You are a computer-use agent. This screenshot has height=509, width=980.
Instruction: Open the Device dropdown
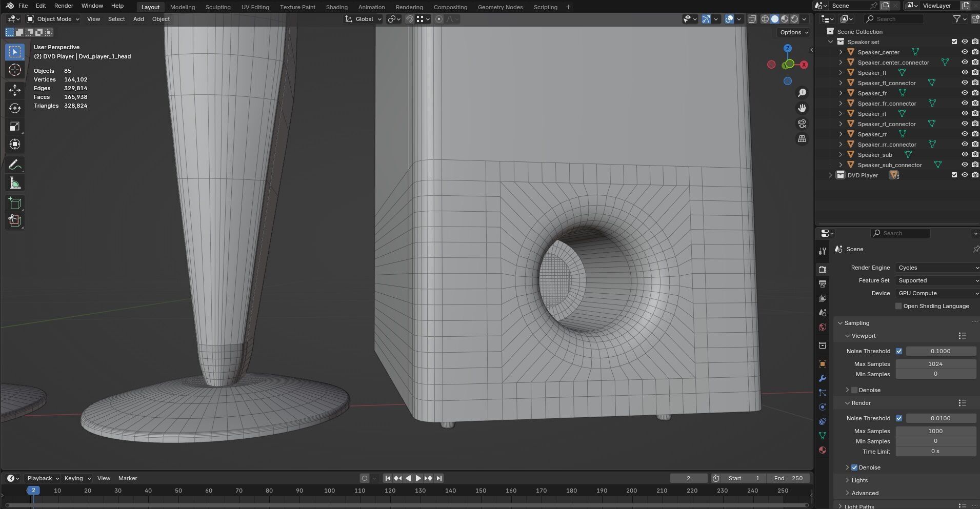coord(937,293)
